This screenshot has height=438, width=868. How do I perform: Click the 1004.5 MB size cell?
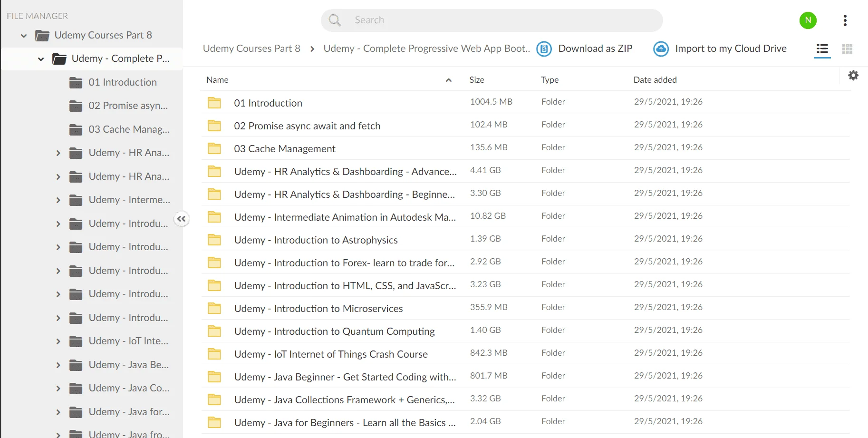coord(491,102)
